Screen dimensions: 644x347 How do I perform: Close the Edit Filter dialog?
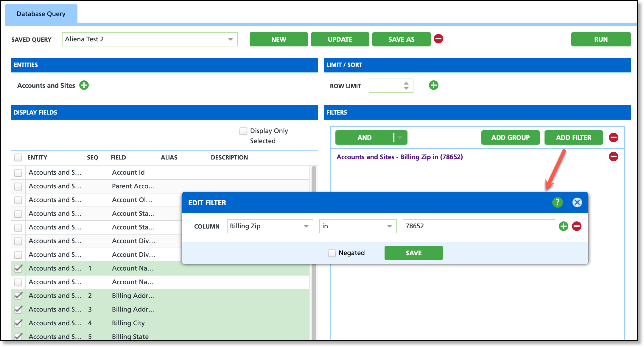click(577, 203)
